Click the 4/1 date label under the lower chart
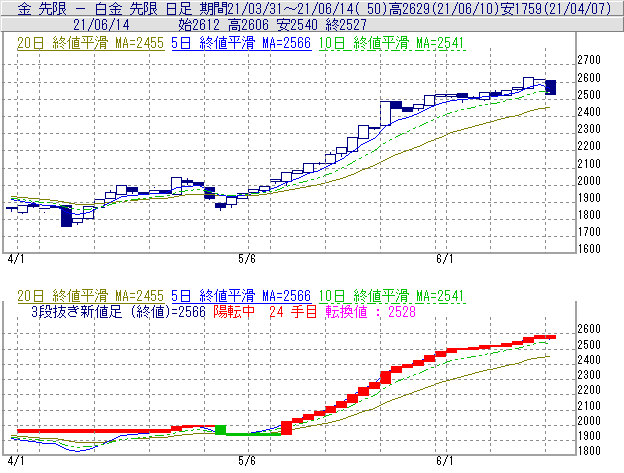The image size is (624, 473). (16, 461)
